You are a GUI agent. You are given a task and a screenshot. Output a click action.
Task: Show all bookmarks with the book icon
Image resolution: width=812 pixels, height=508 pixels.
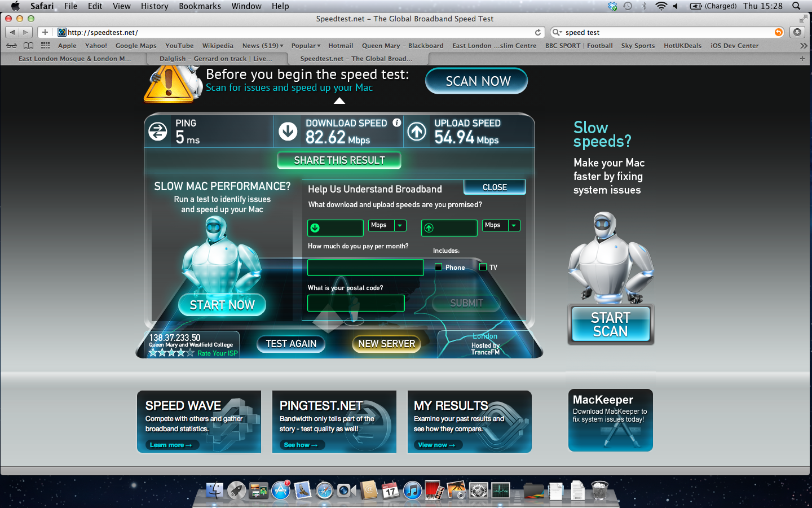pos(28,46)
